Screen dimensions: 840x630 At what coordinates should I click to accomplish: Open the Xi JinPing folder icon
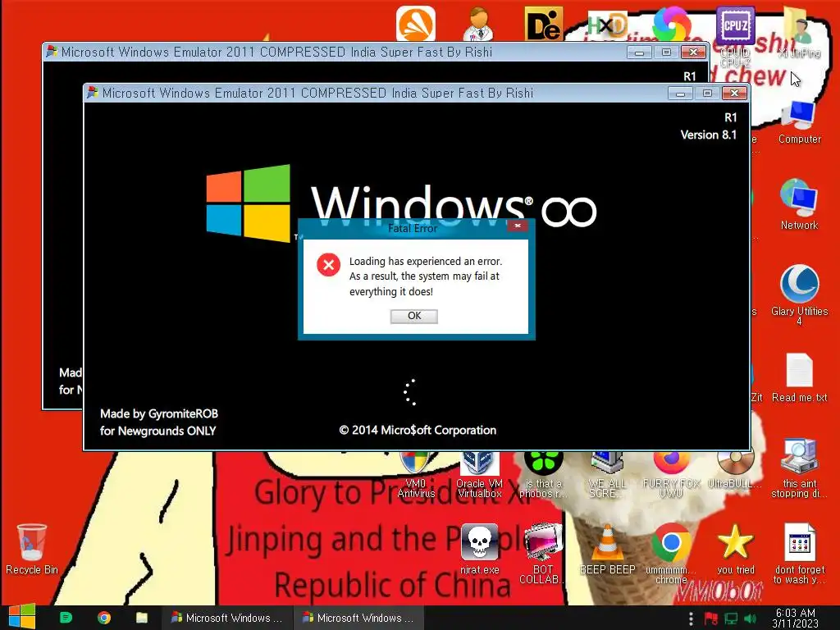[799, 32]
